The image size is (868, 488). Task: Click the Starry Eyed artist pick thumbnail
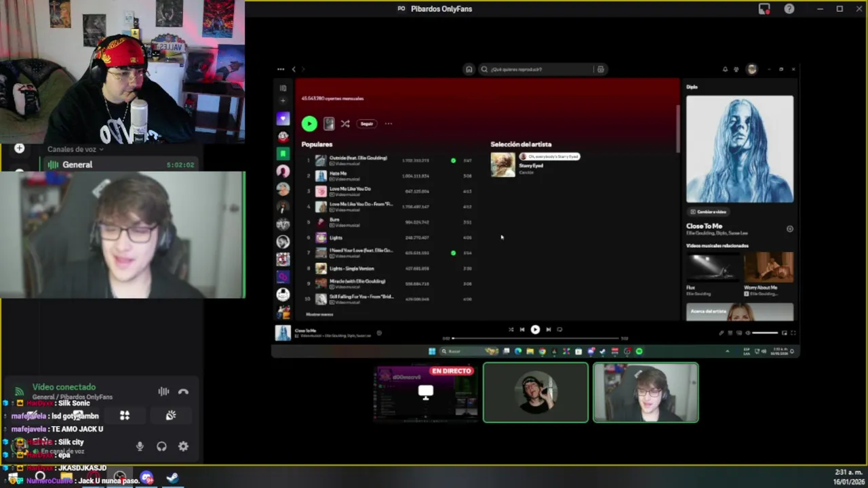pyautogui.click(x=503, y=165)
